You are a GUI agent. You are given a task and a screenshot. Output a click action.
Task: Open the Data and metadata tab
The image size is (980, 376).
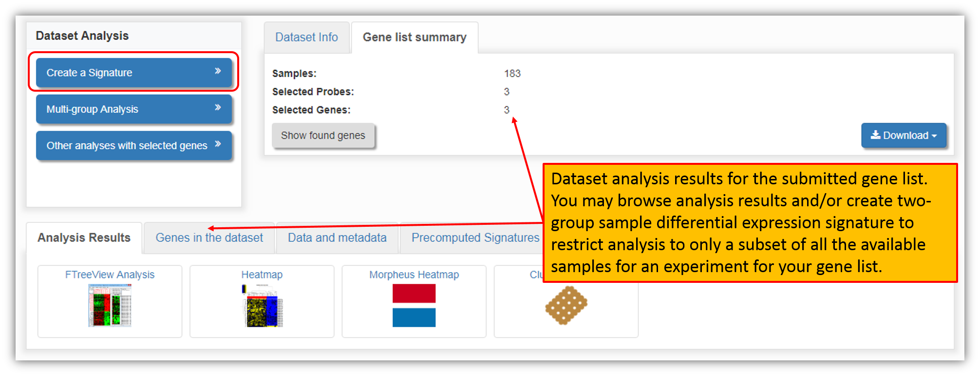[x=337, y=238]
